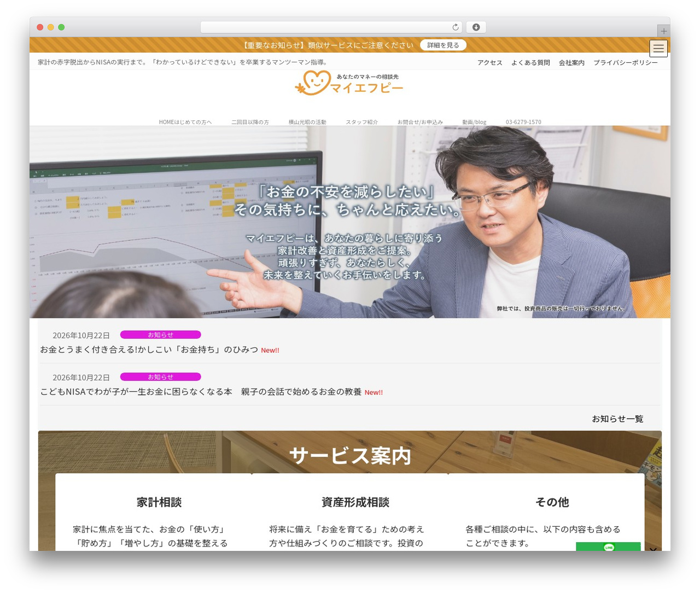Select 横山光昭の活動 in the navigation

pyautogui.click(x=307, y=122)
